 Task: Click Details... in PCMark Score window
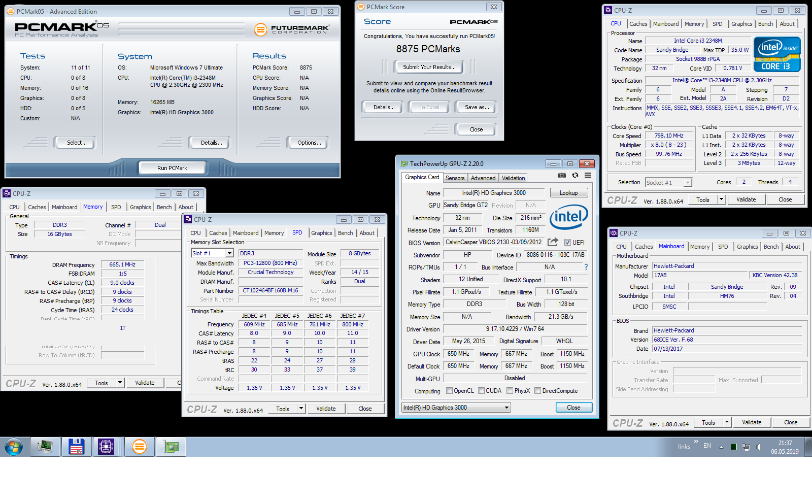(384, 107)
